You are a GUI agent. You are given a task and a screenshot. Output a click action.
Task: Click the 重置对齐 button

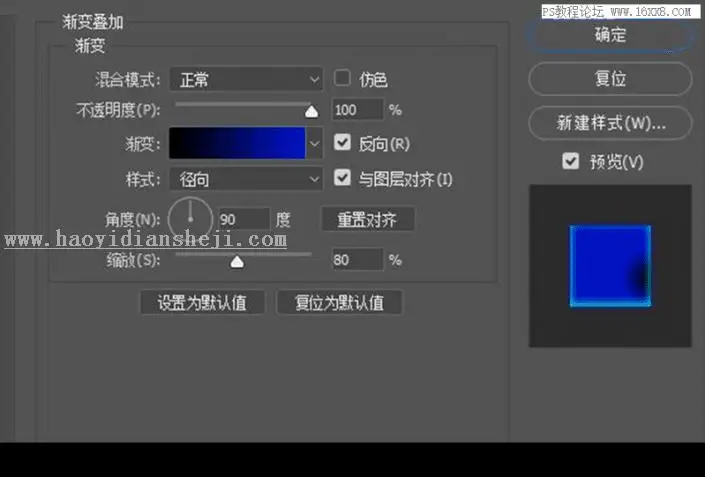tap(367, 219)
